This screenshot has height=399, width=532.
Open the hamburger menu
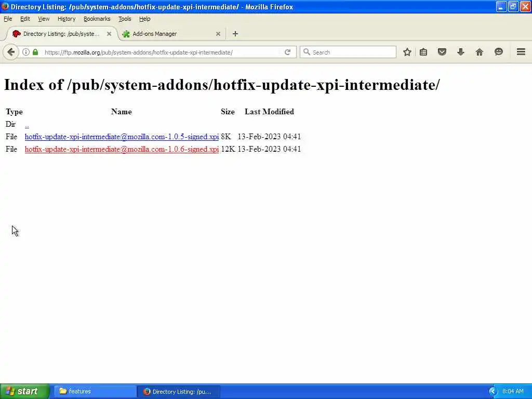(521, 52)
